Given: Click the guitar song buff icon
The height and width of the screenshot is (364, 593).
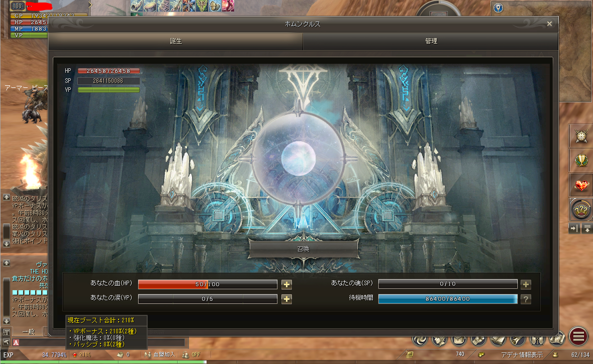Looking at the screenshot, I should tap(175, 6).
